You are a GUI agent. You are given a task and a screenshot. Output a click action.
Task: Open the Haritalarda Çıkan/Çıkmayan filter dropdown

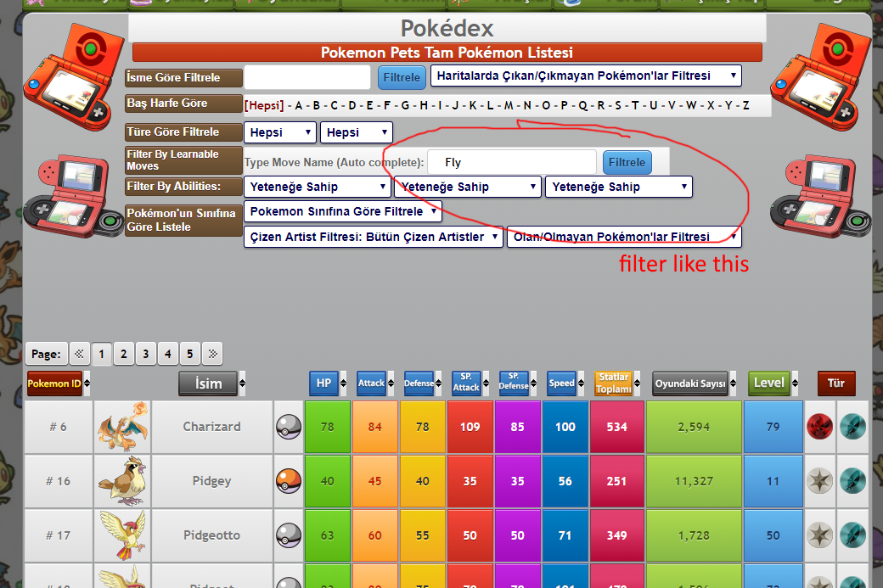click(586, 76)
